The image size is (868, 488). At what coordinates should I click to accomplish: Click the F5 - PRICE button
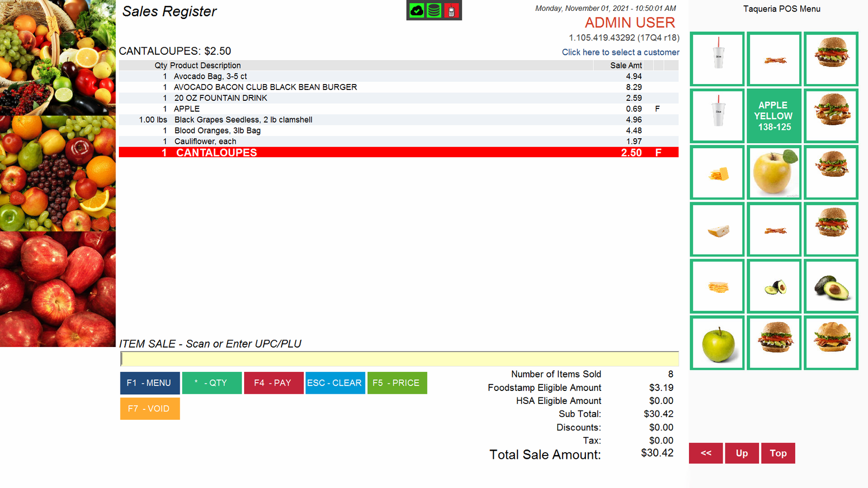[397, 383]
